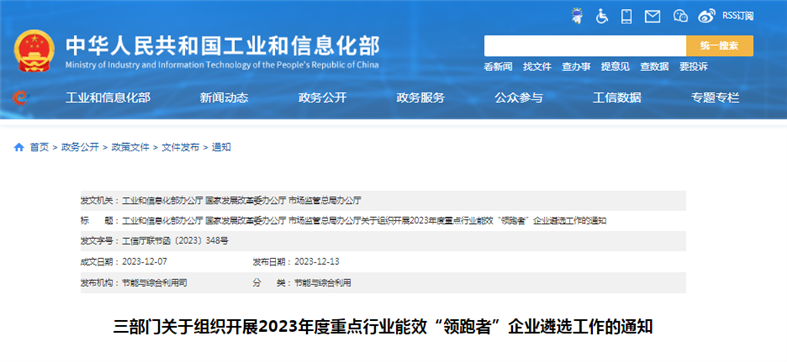The height and width of the screenshot is (362, 787).
Task: Open 查数据 quick link
Action: coord(654,67)
